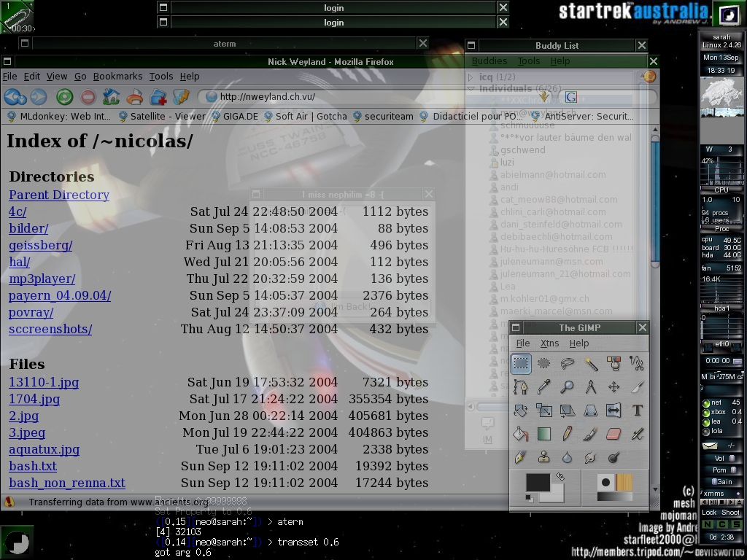The width and height of the screenshot is (747, 560).
Task: Open the Bookmarks menu in Firefox
Action: tap(117, 76)
